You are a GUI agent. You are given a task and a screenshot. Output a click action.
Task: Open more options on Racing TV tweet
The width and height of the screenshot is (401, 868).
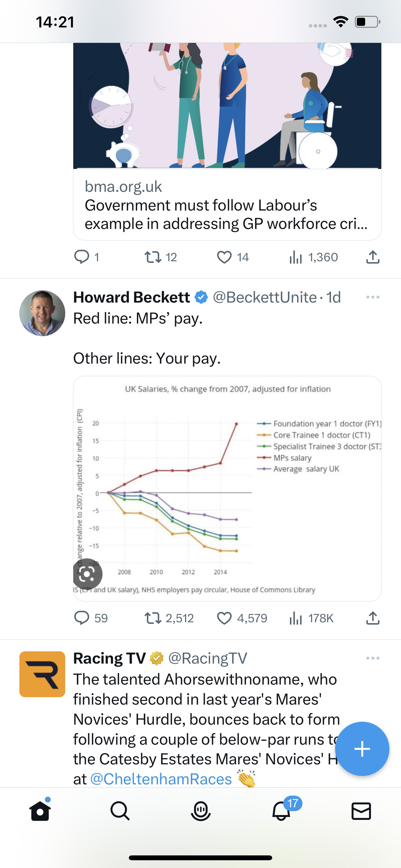pyautogui.click(x=373, y=658)
